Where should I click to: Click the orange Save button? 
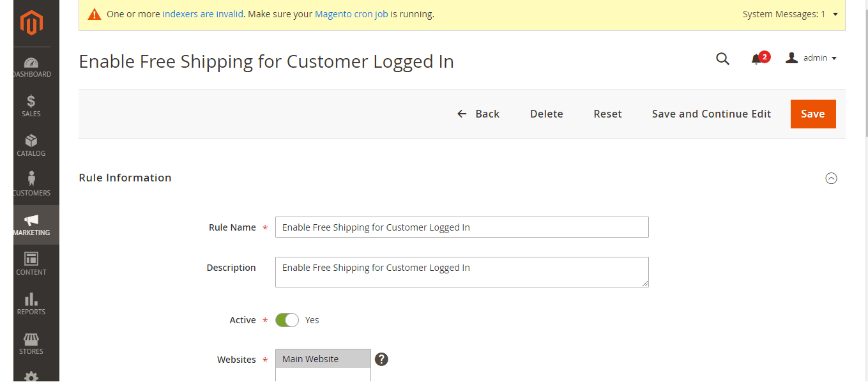(812, 114)
